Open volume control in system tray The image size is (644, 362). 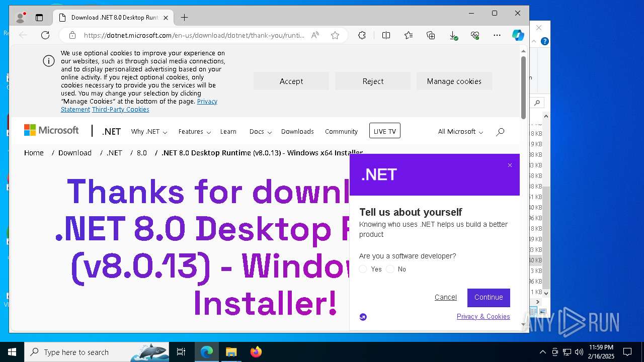point(579,352)
